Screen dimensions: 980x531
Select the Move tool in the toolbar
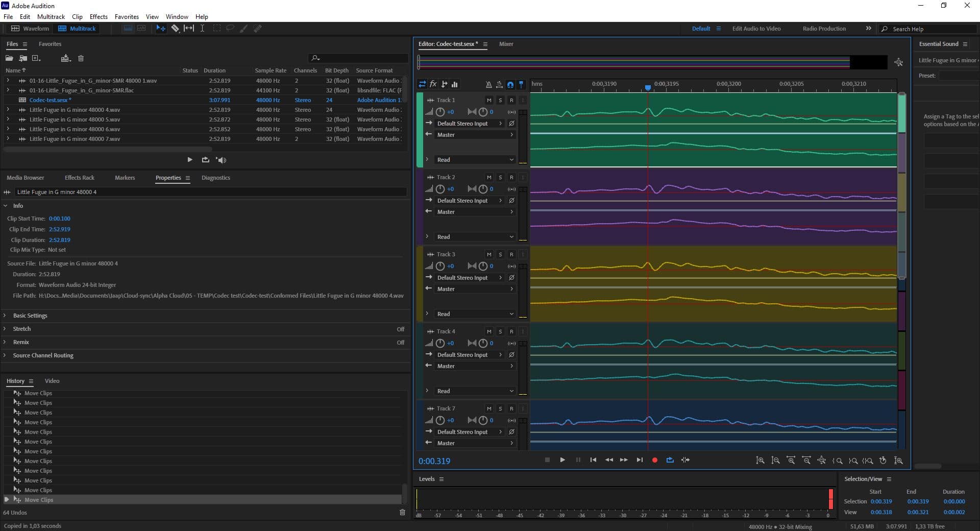[161, 29]
